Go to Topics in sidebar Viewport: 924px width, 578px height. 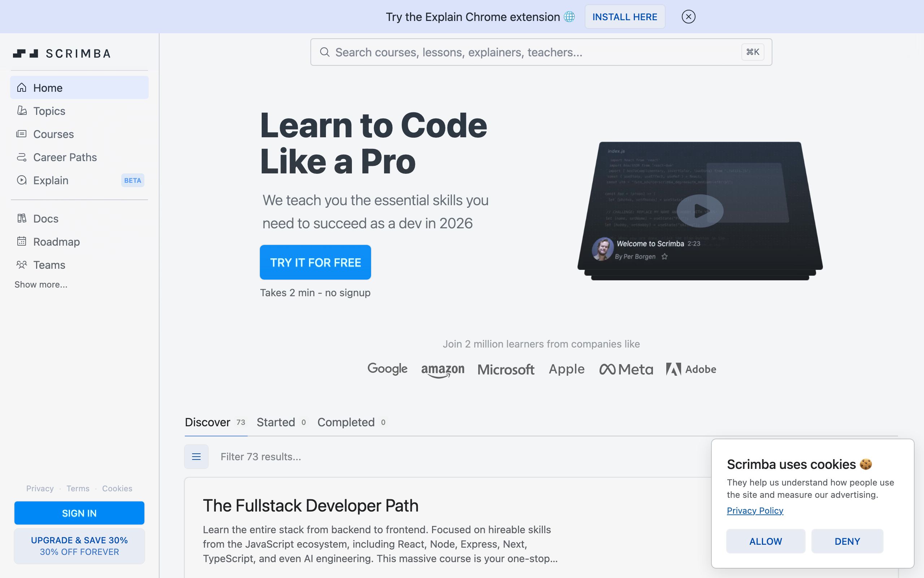pyautogui.click(x=79, y=111)
